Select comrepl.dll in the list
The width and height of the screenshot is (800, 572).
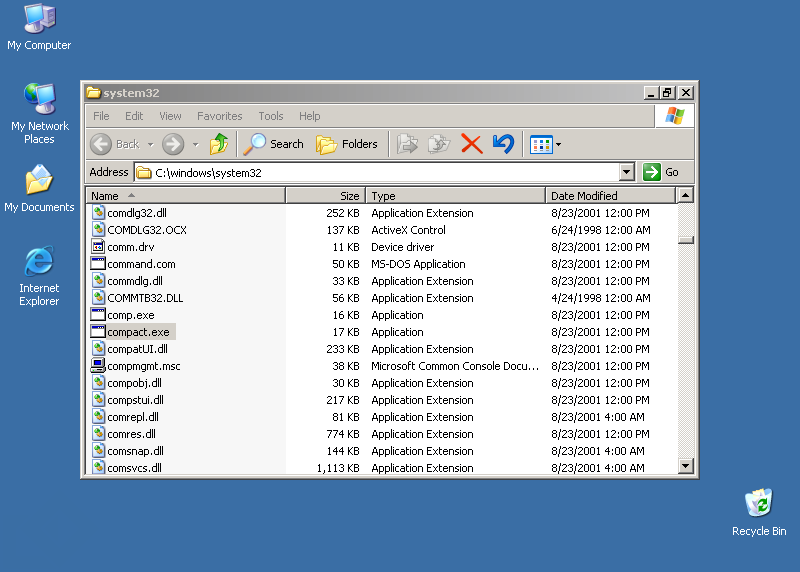133,417
